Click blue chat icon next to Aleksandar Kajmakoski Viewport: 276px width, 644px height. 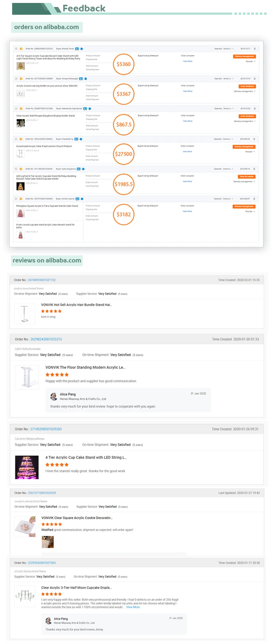(90, 109)
